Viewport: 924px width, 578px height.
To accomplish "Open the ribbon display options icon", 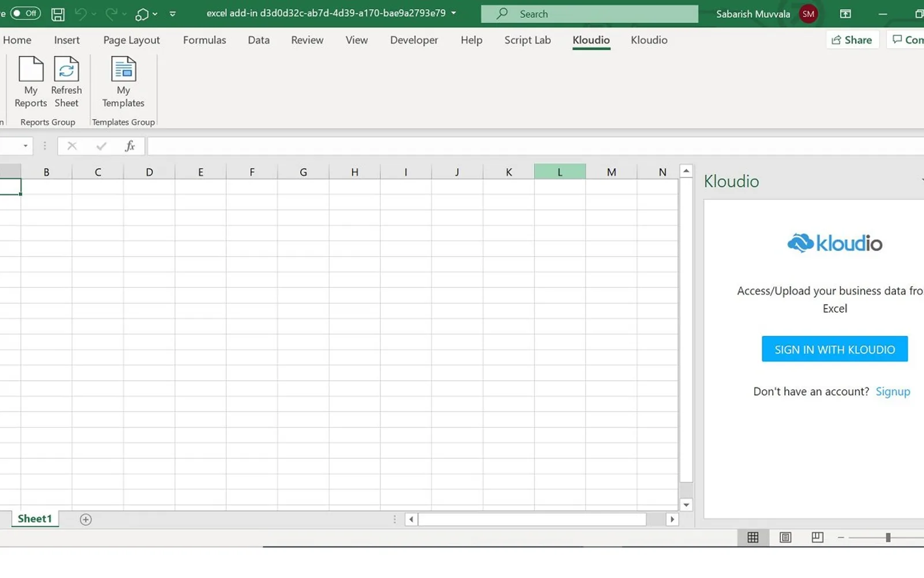I will [x=845, y=14].
